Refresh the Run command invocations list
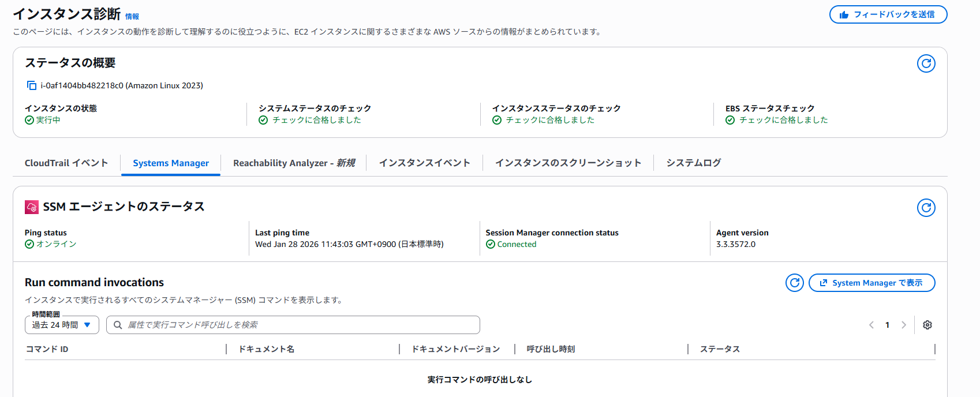The image size is (980, 397). click(794, 283)
